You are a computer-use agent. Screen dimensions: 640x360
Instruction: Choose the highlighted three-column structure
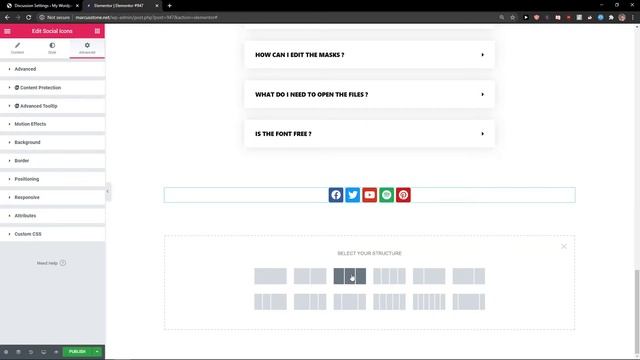click(349, 276)
